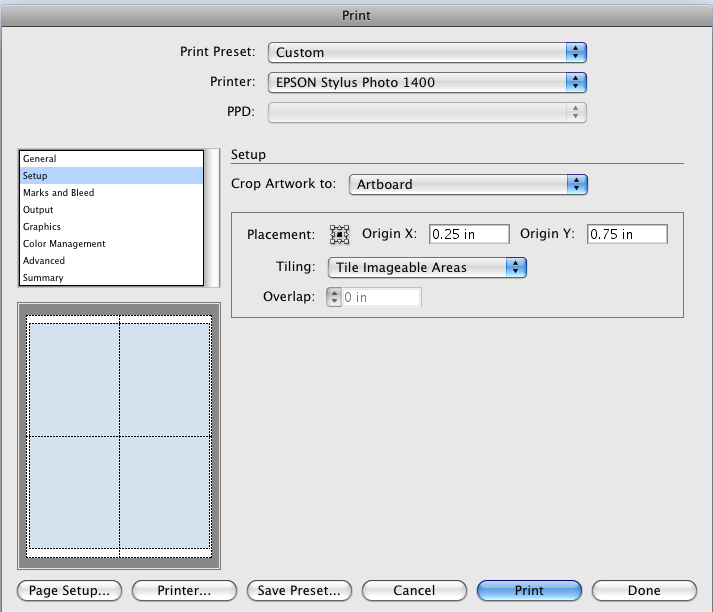The width and height of the screenshot is (713, 612).
Task: Open the Print Preset dropdown
Action: click(x=427, y=53)
